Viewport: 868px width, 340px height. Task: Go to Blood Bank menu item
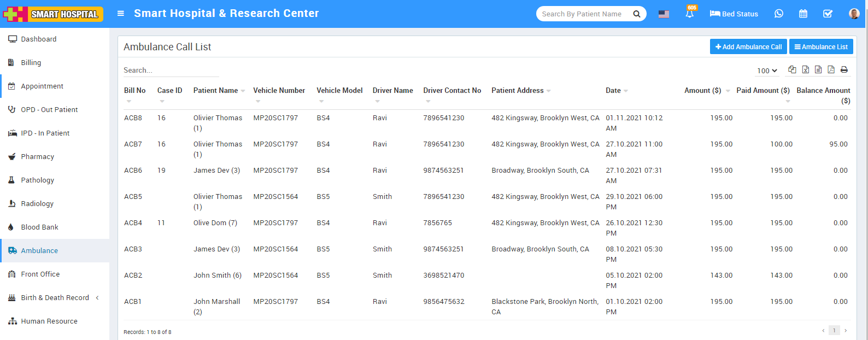pos(39,227)
